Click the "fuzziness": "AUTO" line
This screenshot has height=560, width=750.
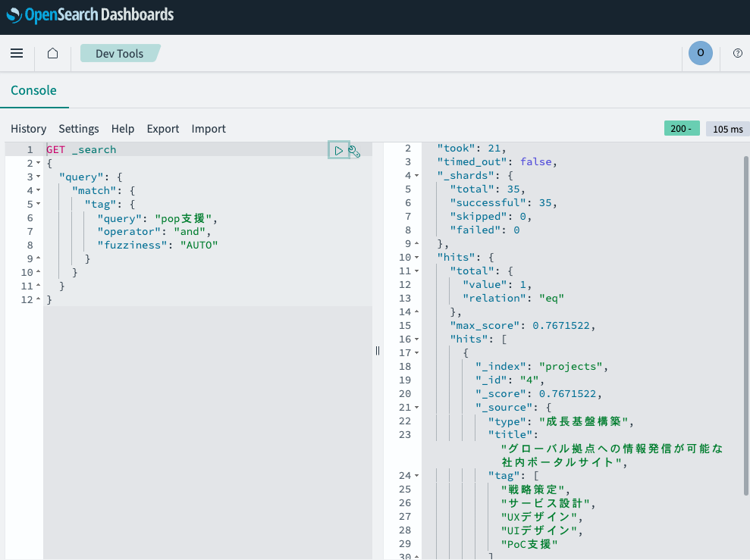tap(158, 245)
